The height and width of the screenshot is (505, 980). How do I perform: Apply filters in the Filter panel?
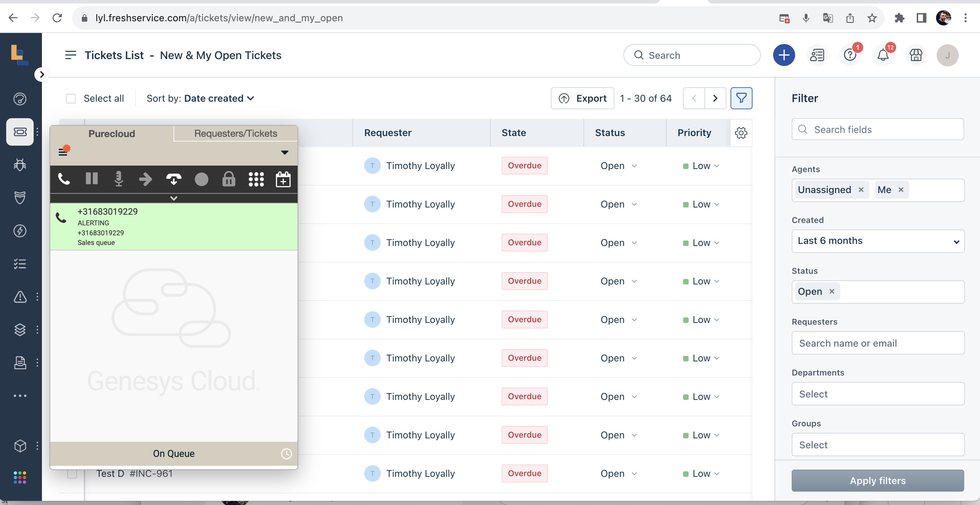877,480
